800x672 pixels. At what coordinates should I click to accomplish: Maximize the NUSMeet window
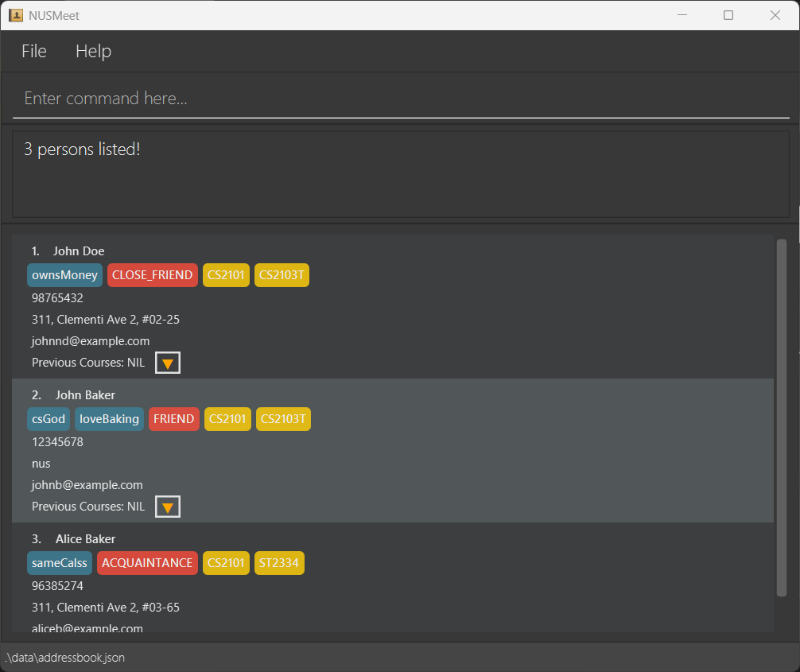(x=728, y=15)
